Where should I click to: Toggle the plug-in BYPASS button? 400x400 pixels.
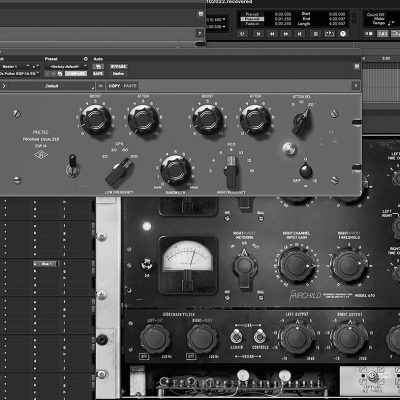[118, 67]
